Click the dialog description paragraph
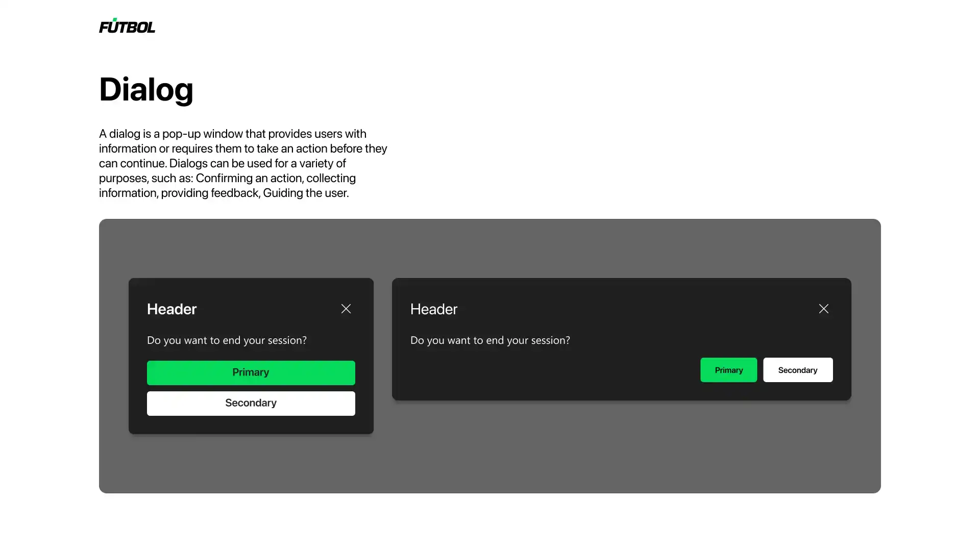Image resolution: width=980 pixels, height=551 pixels. click(243, 163)
